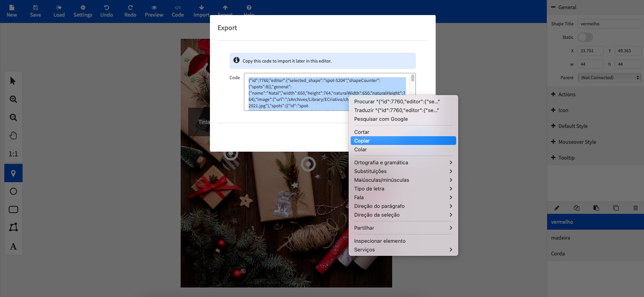Select the Zoom In tool

(x=13, y=99)
